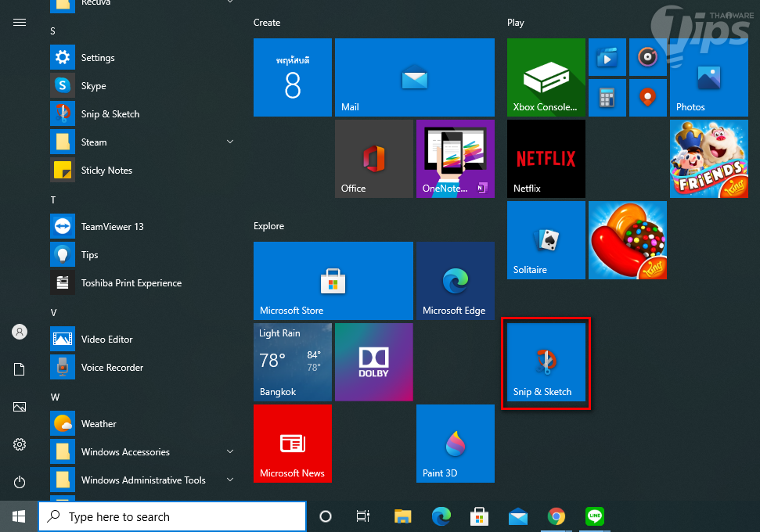This screenshot has width=760, height=532.
Task: Launch the Netflix tile
Action: coord(546,159)
